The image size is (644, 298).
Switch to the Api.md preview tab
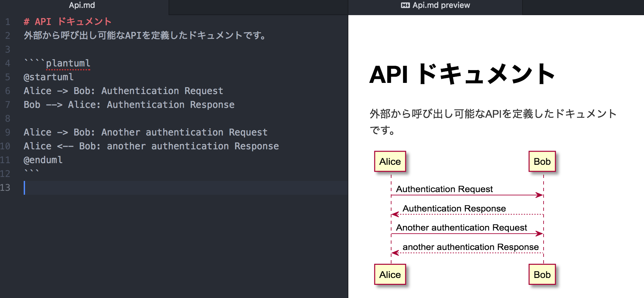pyautogui.click(x=435, y=5)
